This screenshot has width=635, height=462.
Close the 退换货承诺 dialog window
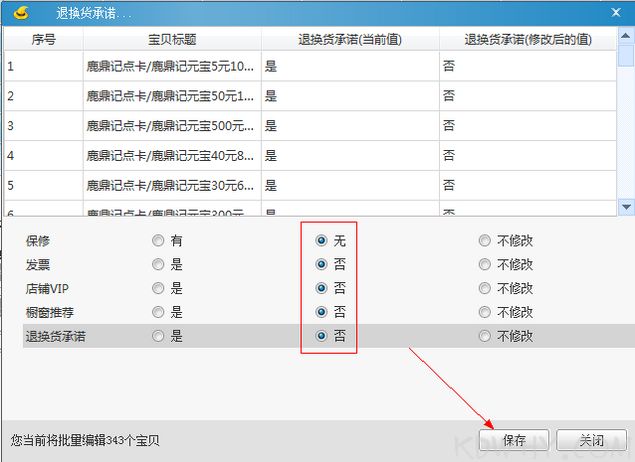615,11
